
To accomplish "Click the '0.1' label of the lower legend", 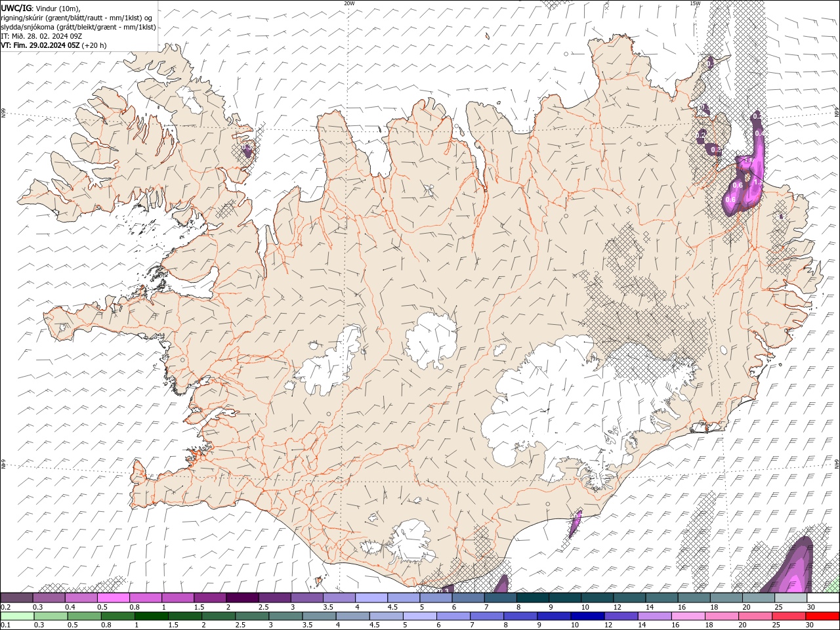I will (x=5, y=625).
